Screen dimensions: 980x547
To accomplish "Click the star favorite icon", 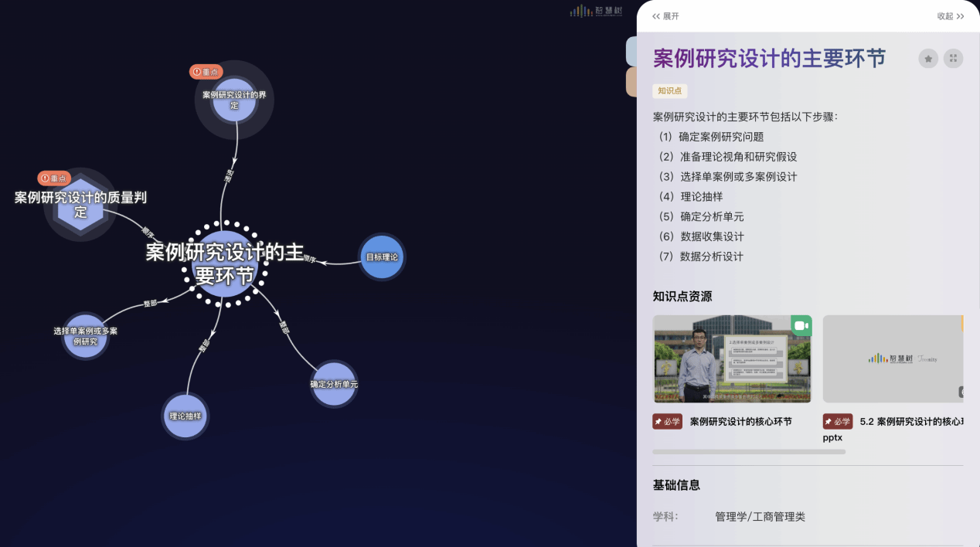I will [928, 59].
